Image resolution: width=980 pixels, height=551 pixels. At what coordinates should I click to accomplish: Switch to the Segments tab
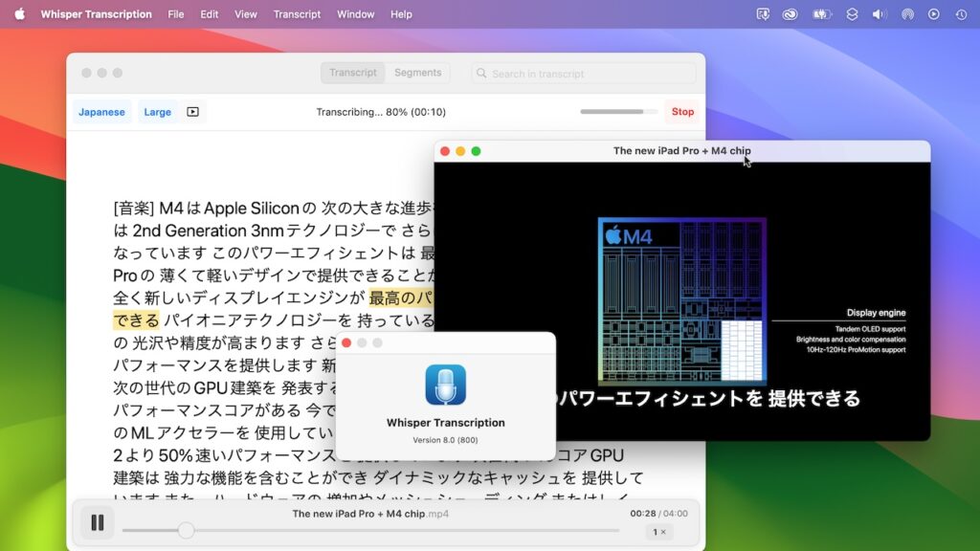(418, 73)
